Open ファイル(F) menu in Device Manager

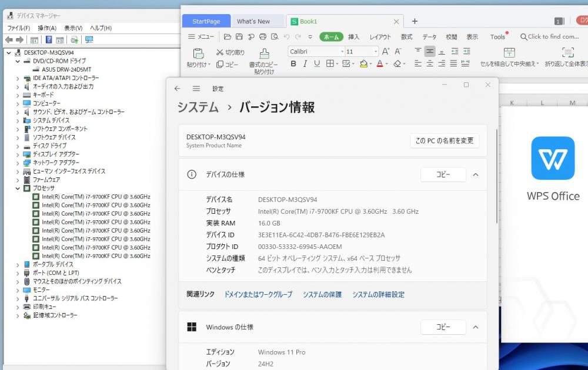pos(18,28)
